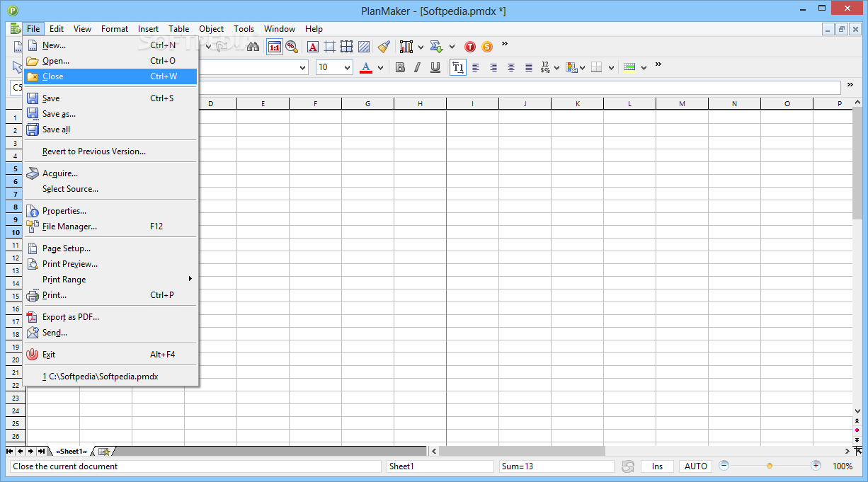Expand the font color dropdown arrow
The height and width of the screenshot is (482, 868).
[x=380, y=68]
